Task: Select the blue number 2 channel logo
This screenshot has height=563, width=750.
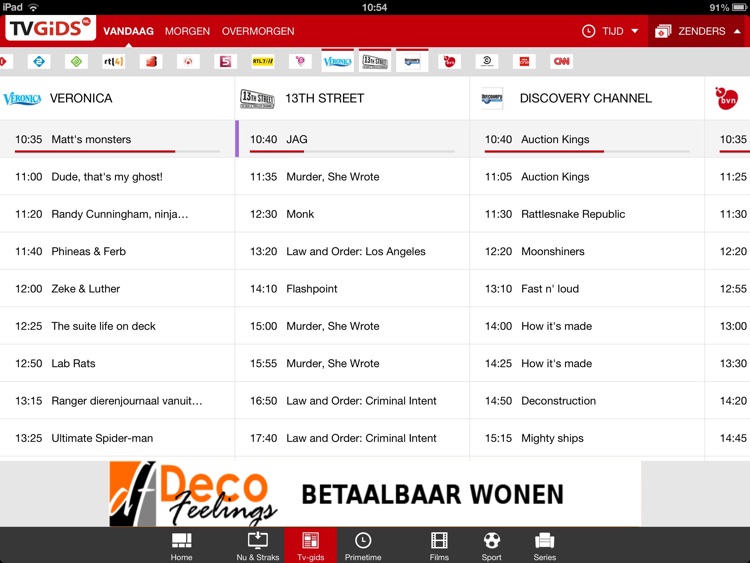Action: pos(39,61)
